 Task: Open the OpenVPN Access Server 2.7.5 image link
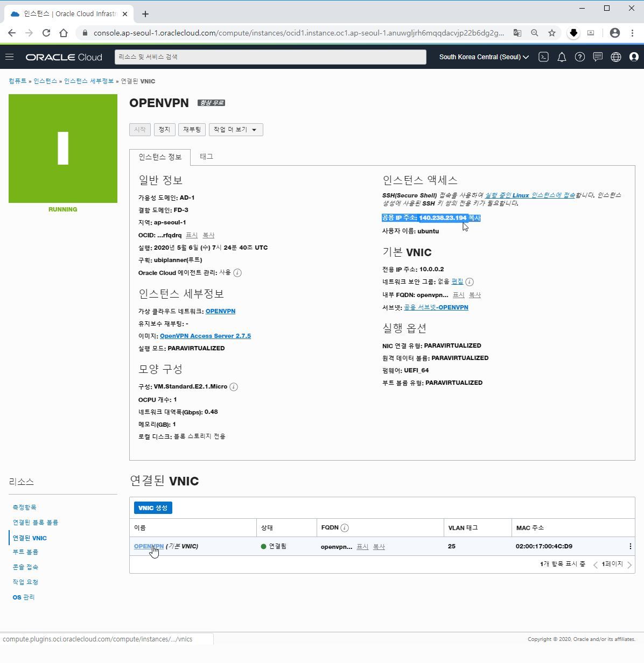click(205, 336)
